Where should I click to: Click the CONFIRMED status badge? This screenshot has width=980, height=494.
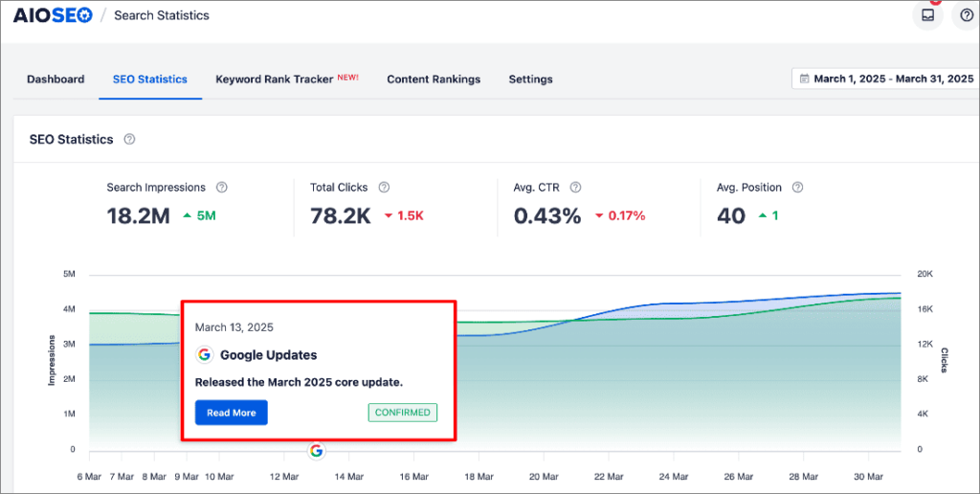(x=403, y=413)
